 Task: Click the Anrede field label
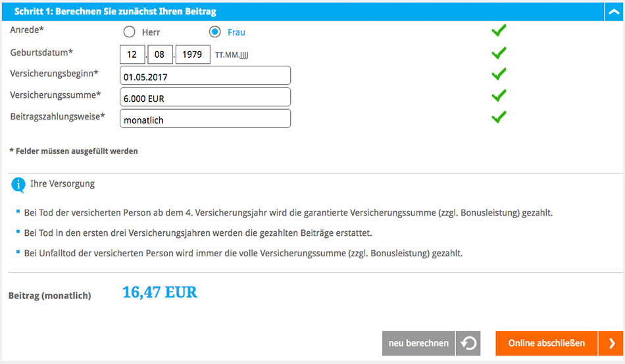27,30
